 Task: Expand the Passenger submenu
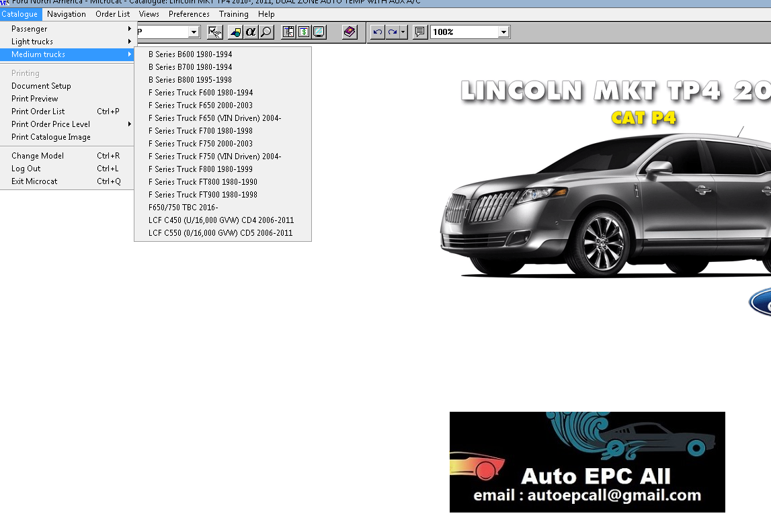67,29
